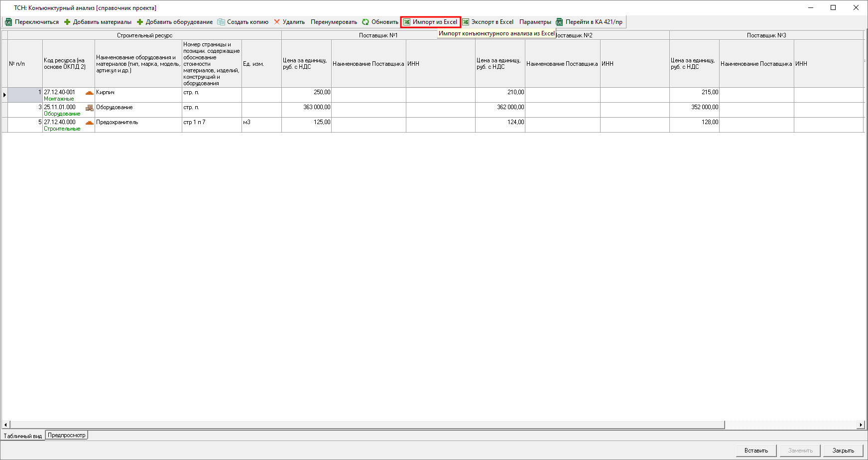The image size is (868, 460).
Task: Select the Предохранитель name cell
Action: pyautogui.click(x=138, y=125)
